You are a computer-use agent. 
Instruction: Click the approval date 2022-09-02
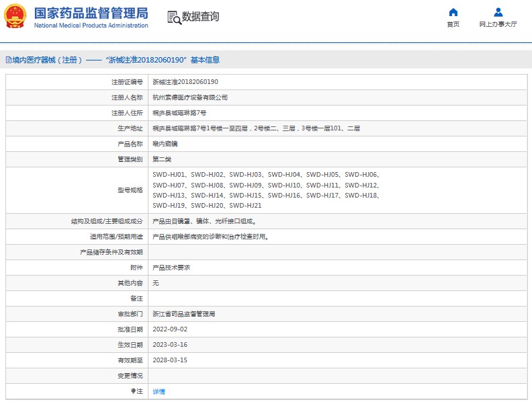(x=170, y=329)
